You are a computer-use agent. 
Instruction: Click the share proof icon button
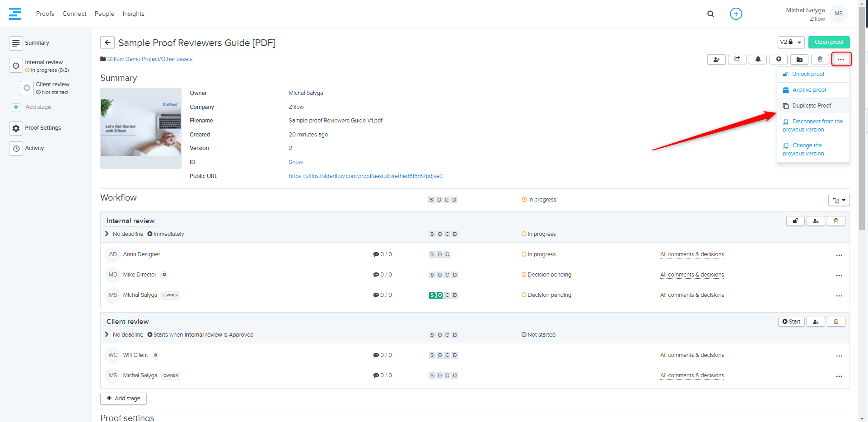click(x=737, y=59)
